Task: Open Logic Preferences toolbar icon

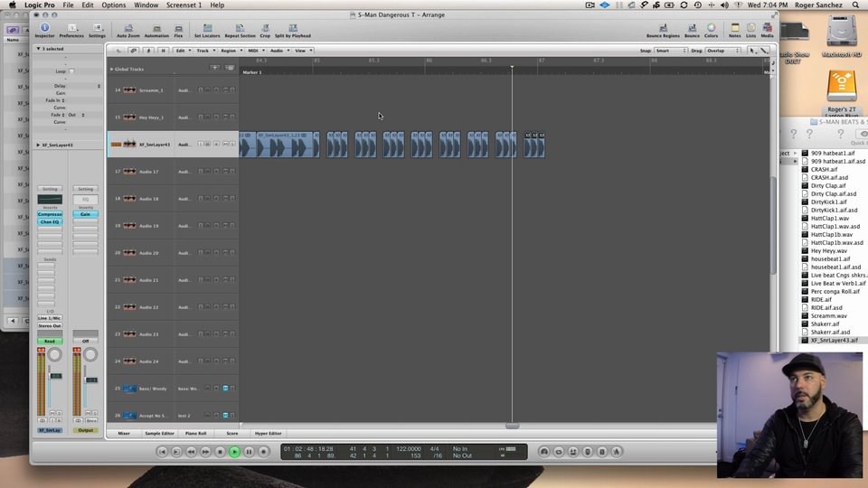Action: pyautogui.click(x=71, y=31)
